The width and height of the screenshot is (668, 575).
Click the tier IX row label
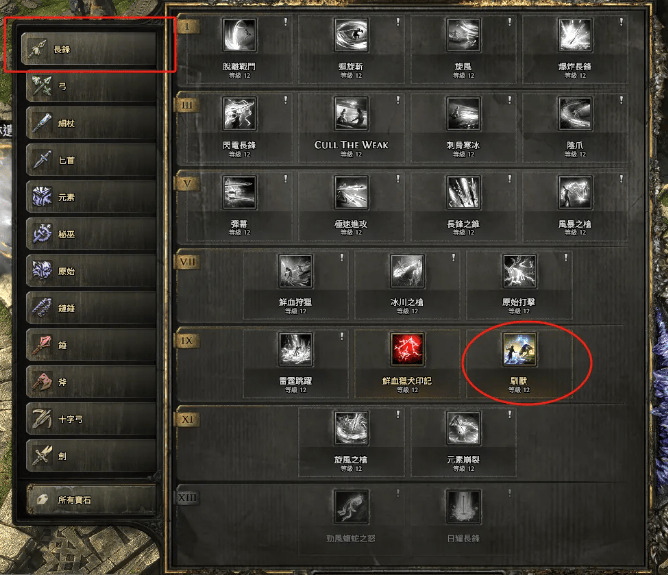click(187, 340)
